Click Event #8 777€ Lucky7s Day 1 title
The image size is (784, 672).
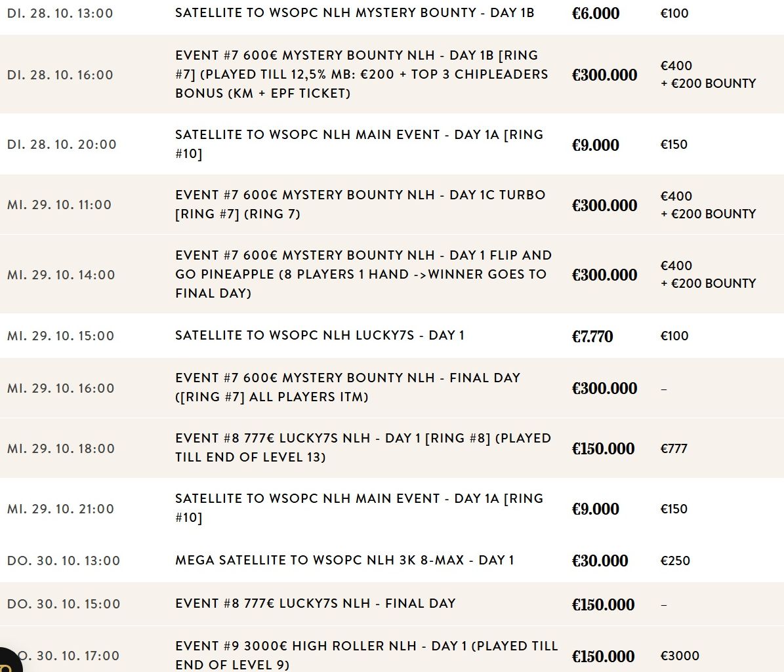(363, 447)
